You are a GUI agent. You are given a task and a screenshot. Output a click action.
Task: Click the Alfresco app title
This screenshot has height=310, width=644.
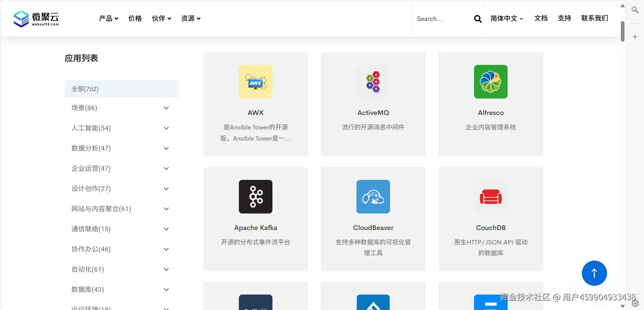[491, 113]
